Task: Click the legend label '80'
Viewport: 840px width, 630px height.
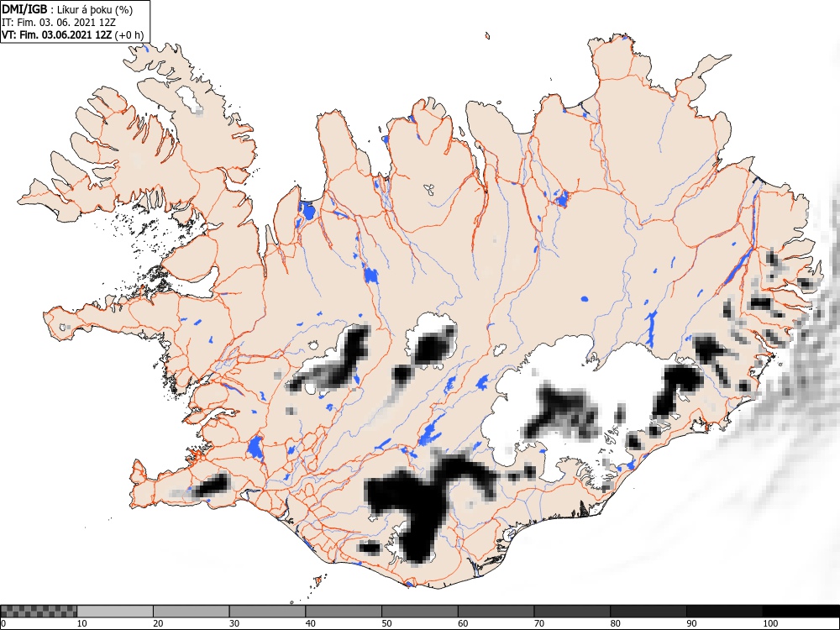Action: tap(615, 623)
